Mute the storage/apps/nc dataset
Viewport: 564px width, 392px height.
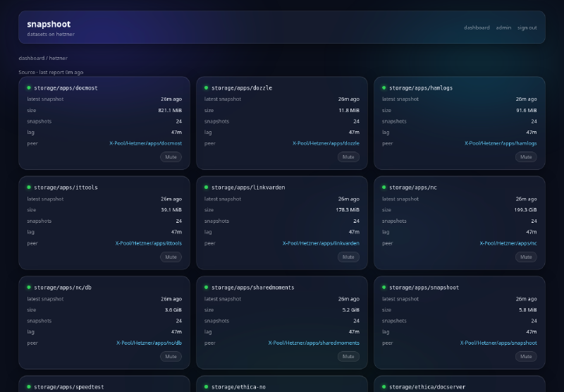526,257
